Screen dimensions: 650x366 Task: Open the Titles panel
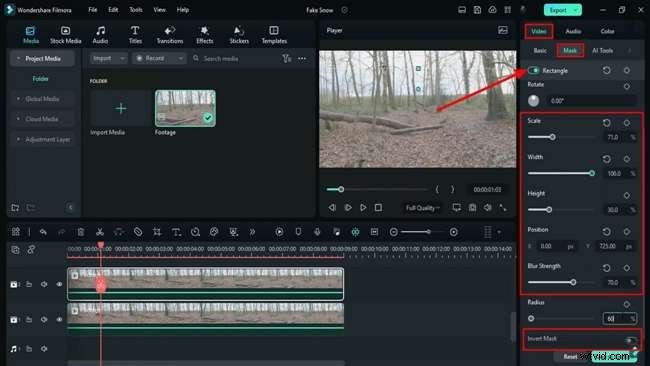coord(135,35)
